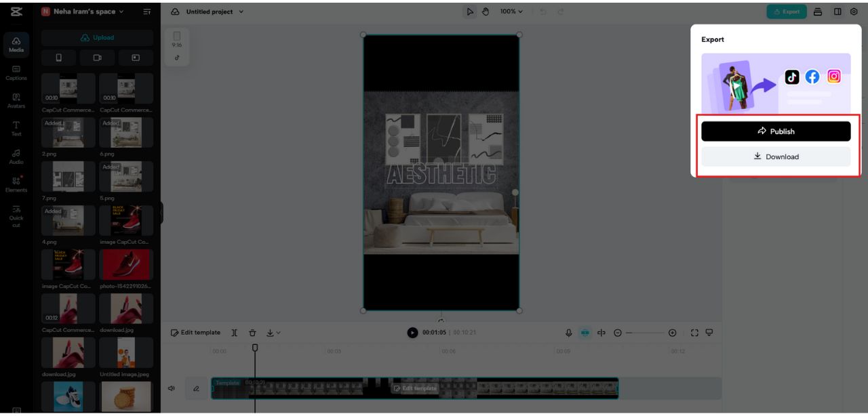The height and width of the screenshot is (416, 868).
Task: Click the timeline playhead marker
Action: tap(255, 348)
